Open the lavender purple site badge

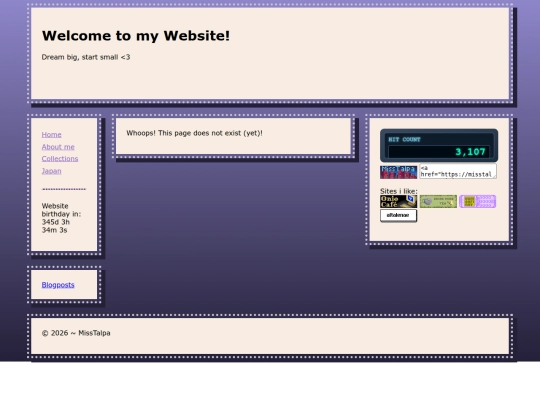pyautogui.click(x=478, y=201)
